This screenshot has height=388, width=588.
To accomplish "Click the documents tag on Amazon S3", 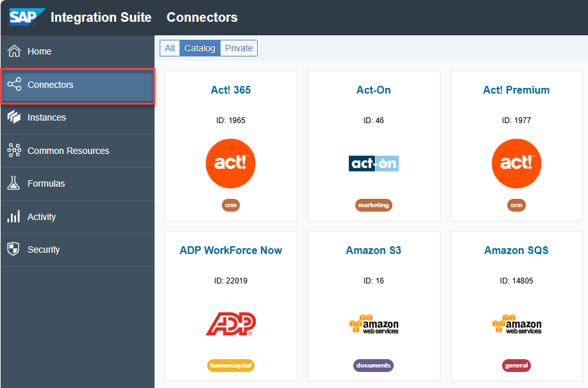I will point(373,366).
